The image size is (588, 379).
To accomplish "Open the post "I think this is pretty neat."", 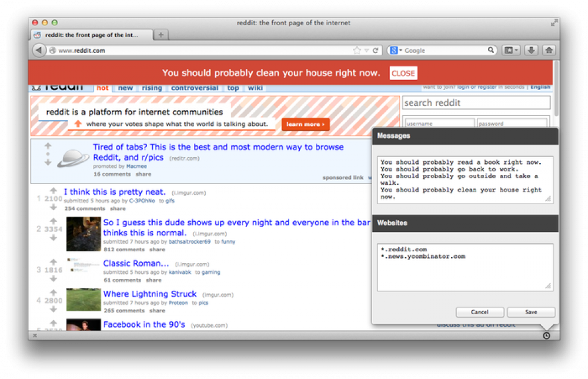I will click(x=115, y=192).
